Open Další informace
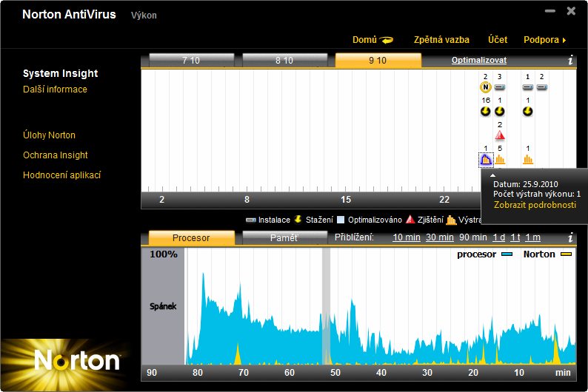 click(55, 89)
